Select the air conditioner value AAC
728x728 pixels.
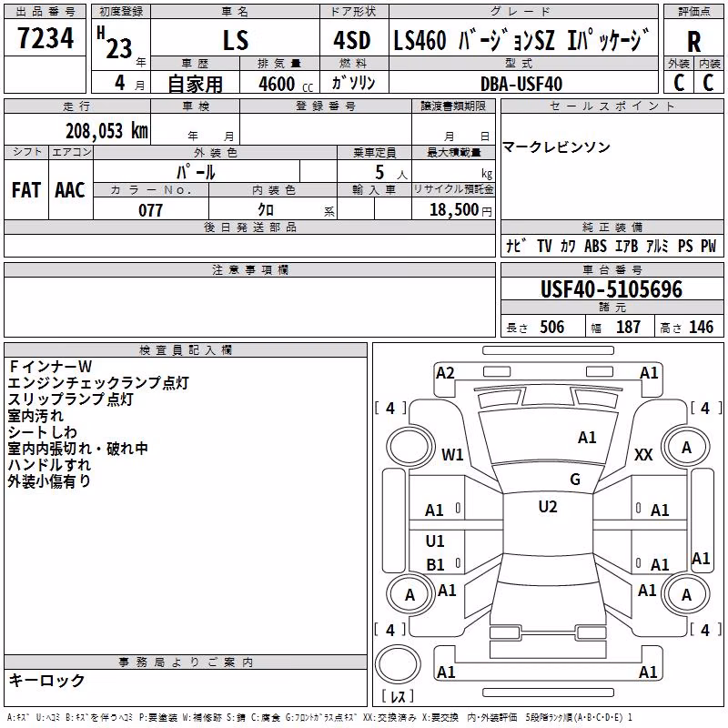[70, 190]
